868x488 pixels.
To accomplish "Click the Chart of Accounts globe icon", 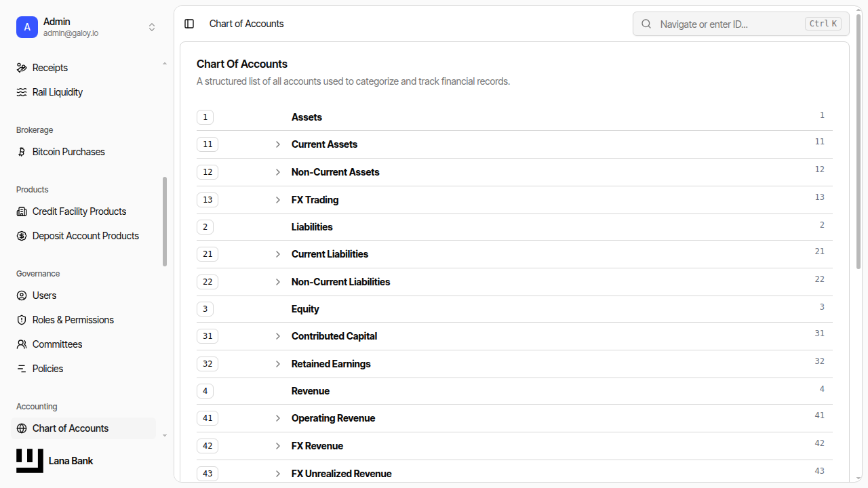I will [22, 428].
